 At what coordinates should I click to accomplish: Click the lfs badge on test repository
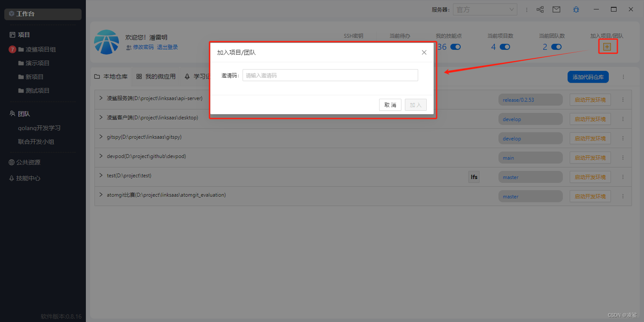[474, 177]
